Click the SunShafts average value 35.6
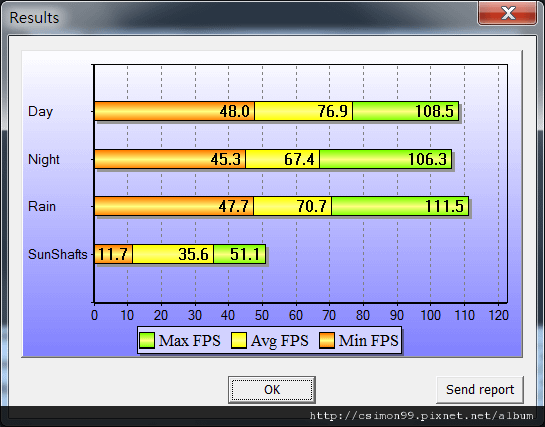Image resolution: width=545 pixels, height=427 pixels. [x=194, y=254]
